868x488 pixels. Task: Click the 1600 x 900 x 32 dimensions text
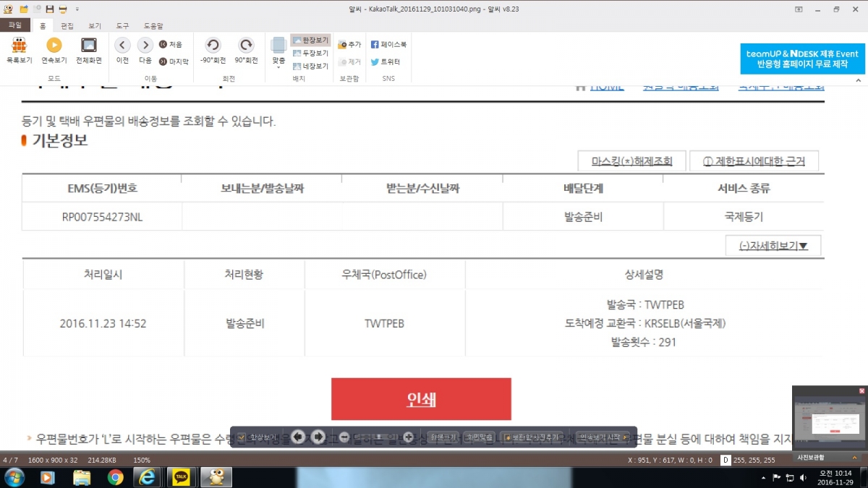(53, 460)
